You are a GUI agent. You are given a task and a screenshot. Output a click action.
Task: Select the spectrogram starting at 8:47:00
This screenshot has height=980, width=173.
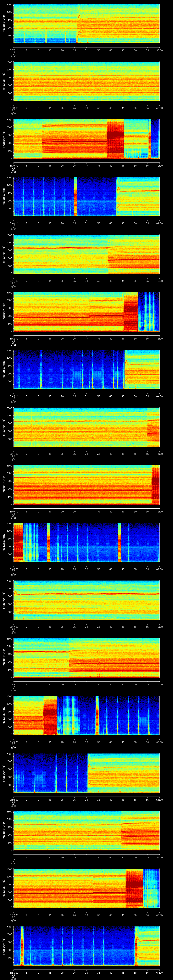coord(86,600)
